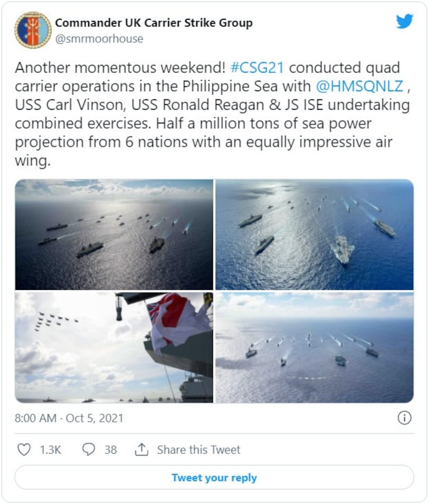Open the 8:00 AM Oct 5, 2021 timestamp

pos(69,418)
